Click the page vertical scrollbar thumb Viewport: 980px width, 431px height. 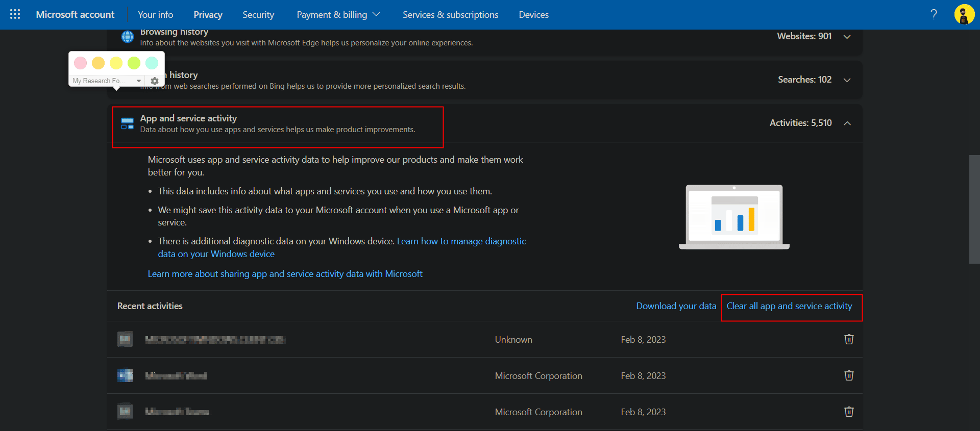[974, 209]
